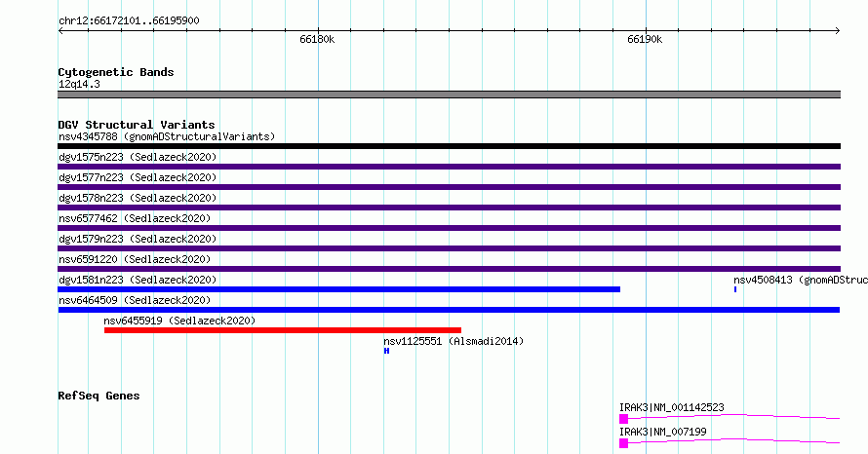Select the purple nsv6591220 variant bar
Screen dimensions: 868x454
pos(449,269)
